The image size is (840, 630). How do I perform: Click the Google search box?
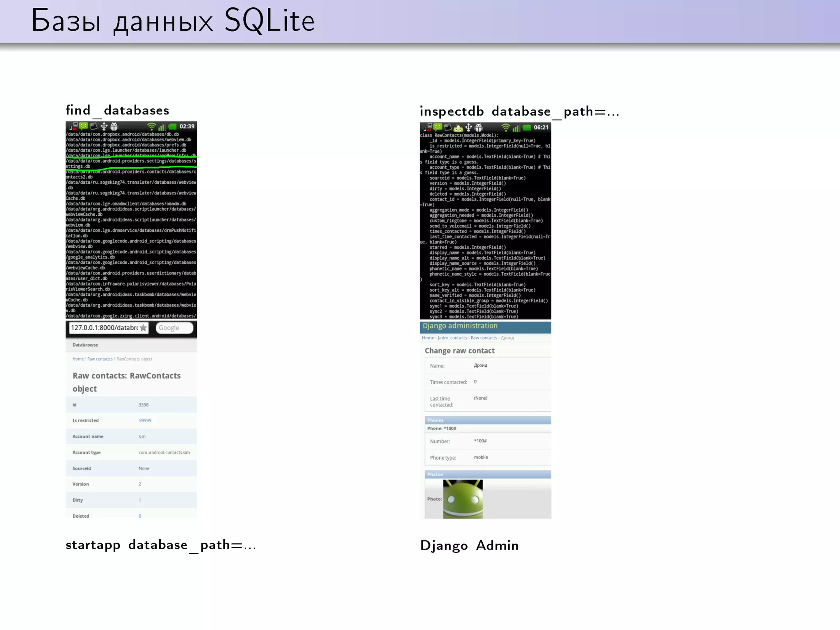[x=174, y=328]
